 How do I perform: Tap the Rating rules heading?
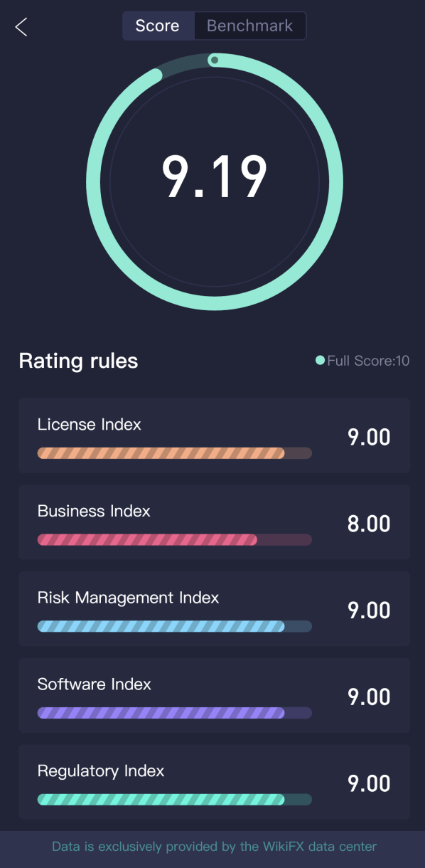[78, 361]
